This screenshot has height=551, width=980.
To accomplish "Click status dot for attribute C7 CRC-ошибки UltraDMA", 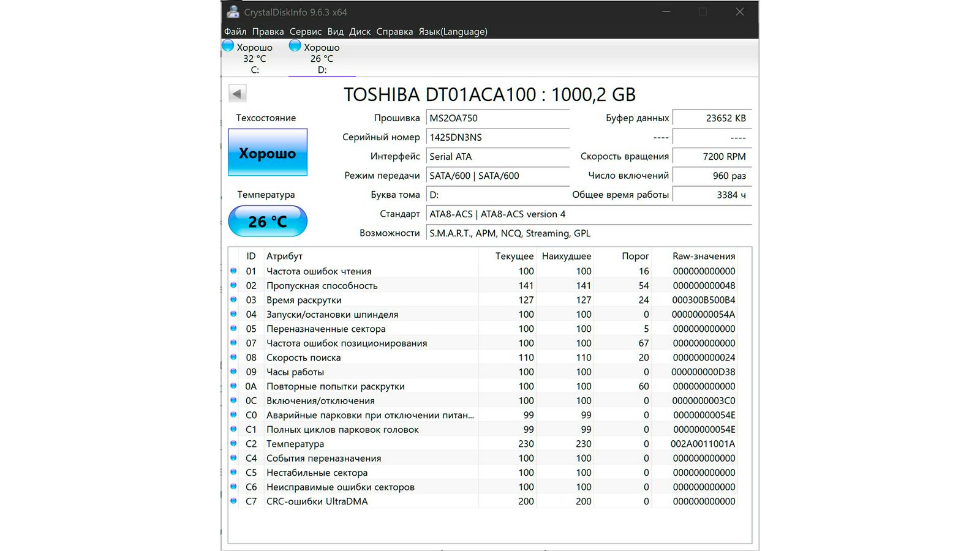I will click(233, 501).
